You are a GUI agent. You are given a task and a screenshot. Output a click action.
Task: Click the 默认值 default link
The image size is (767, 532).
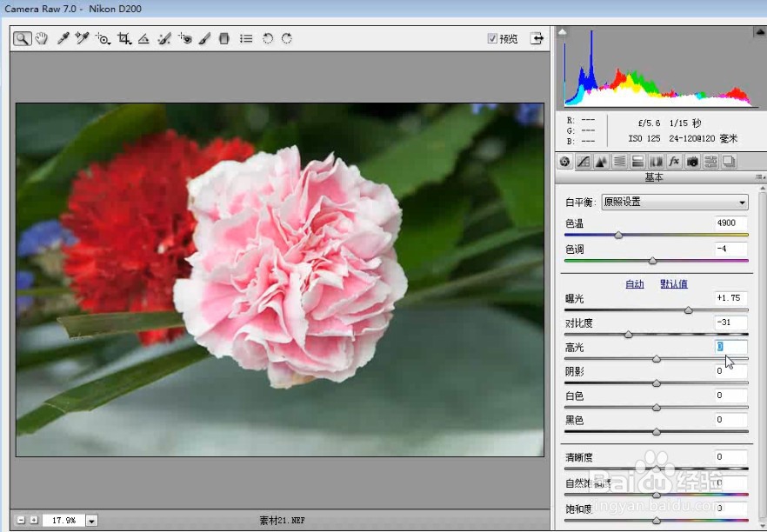[x=674, y=284]
